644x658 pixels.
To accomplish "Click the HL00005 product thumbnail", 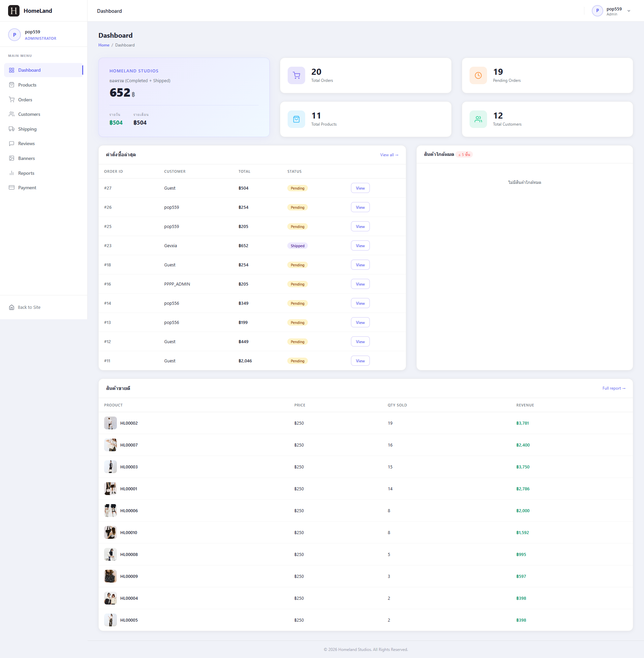I will 110,620.
